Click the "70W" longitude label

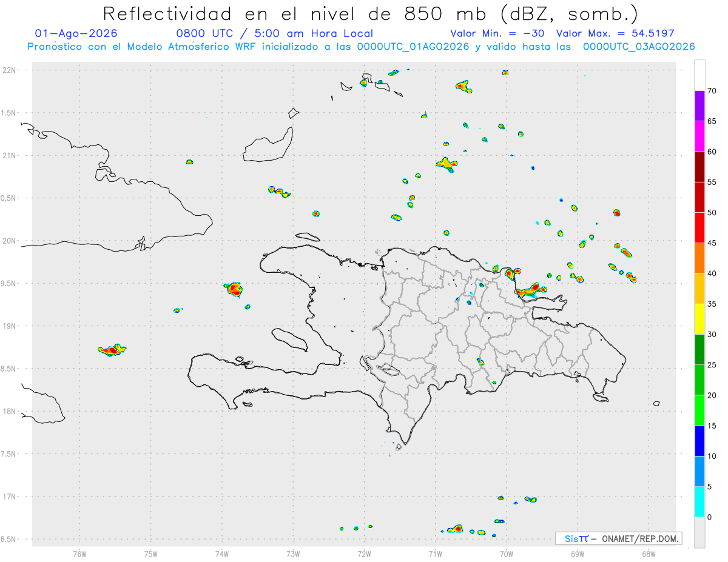point(507,554)
